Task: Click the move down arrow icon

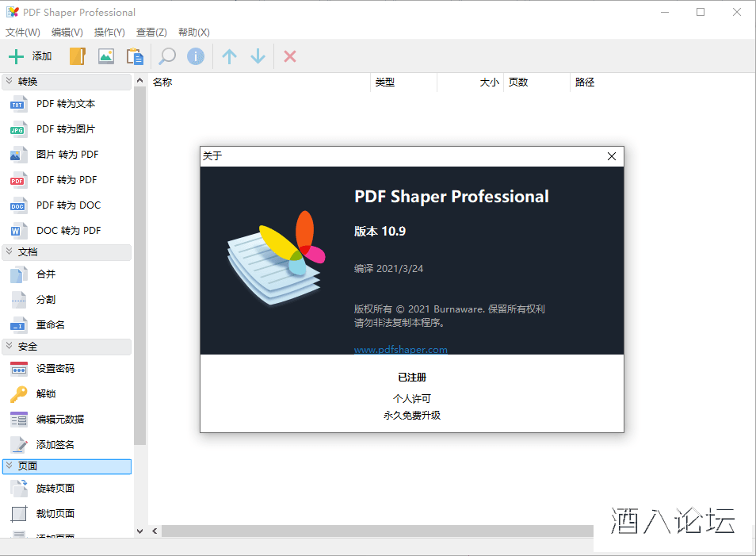Action: [x=258, y=56]
